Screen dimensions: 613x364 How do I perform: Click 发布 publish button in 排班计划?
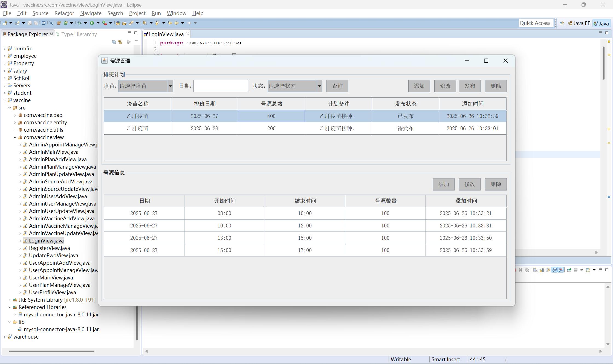point(470,86)
